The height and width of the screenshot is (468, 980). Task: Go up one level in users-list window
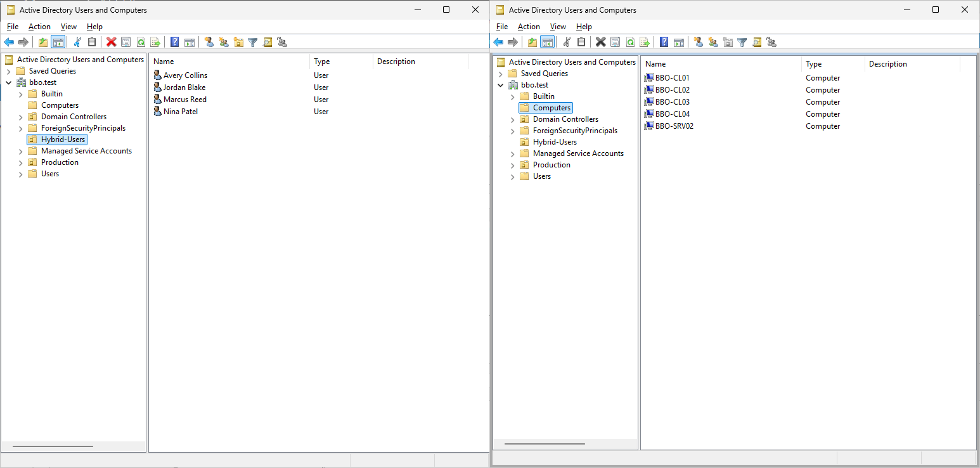[x=43, y=42]
